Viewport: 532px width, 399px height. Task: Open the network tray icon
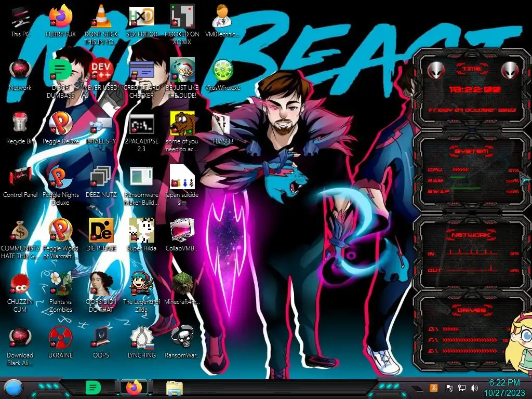462,388
